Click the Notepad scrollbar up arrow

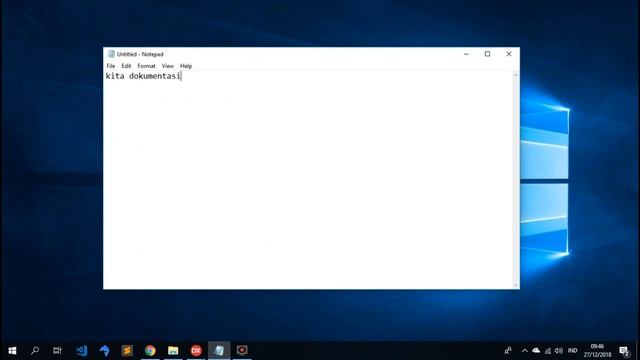(x=516, y=75)
